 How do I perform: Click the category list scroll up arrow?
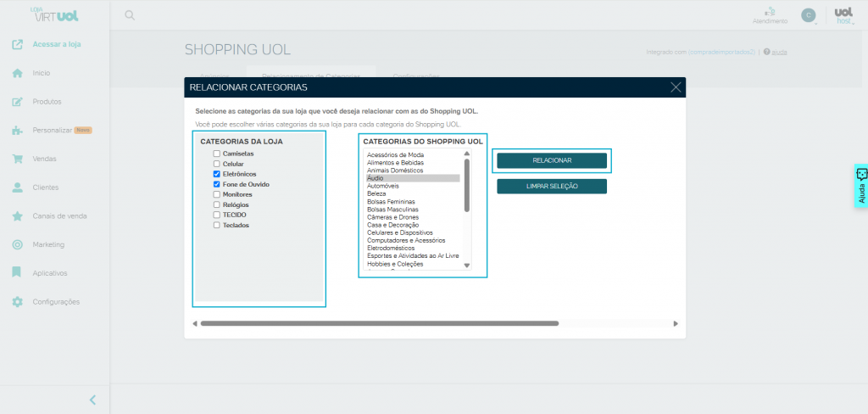click(467, 153)
